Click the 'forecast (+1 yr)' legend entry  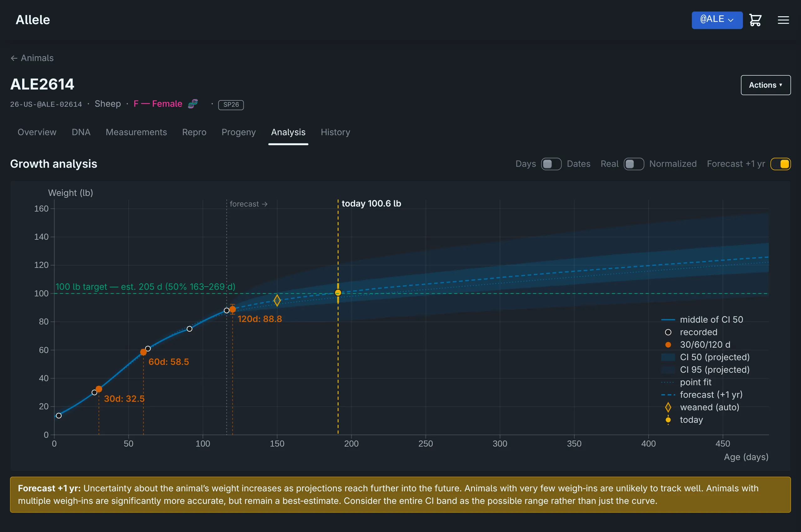click(x=702, y=395)
